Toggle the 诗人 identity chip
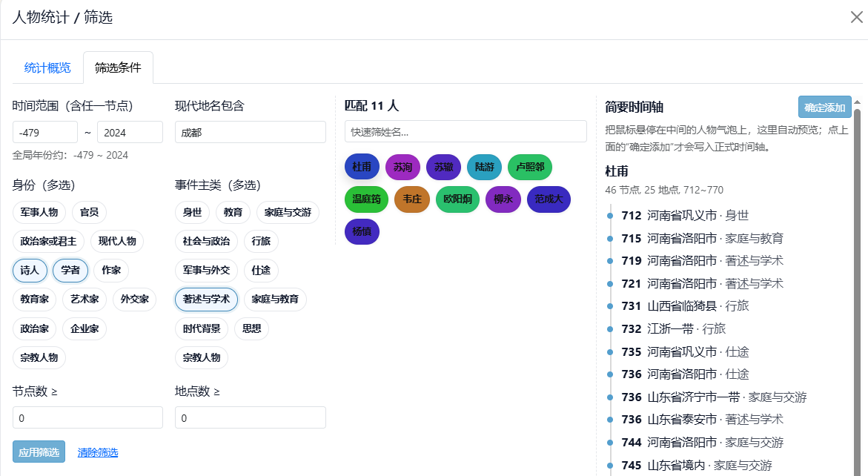868x476 pixels. 30,271
